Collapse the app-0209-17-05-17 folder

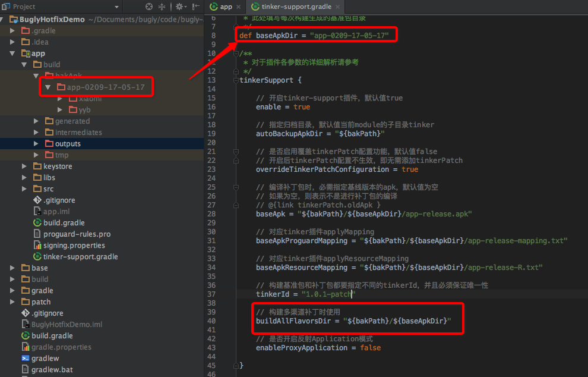click(x=48, y=87)
